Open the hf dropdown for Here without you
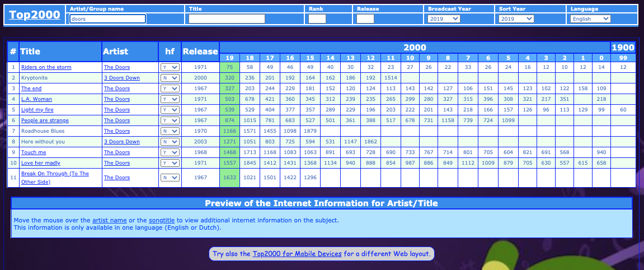 coord(170,142)
